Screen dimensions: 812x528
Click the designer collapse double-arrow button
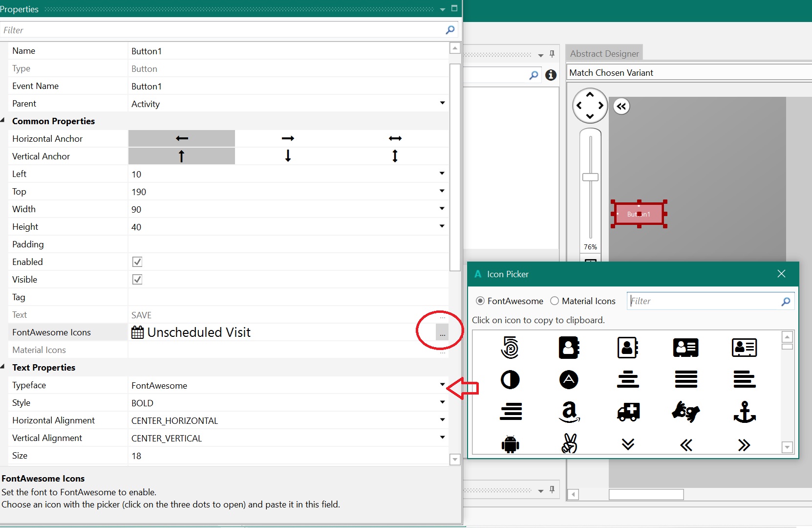[x=621, y=106]
